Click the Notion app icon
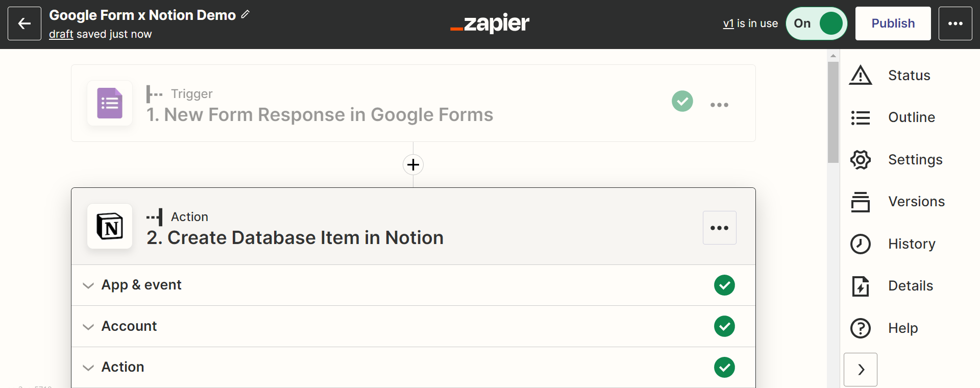 (x=110, y=226)
